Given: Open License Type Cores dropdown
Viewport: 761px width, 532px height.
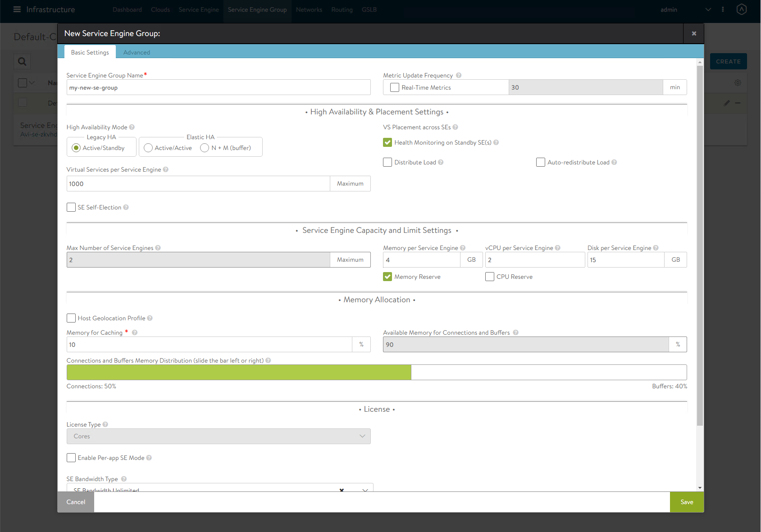Looking at the screenshot, I should coord(219,436).
